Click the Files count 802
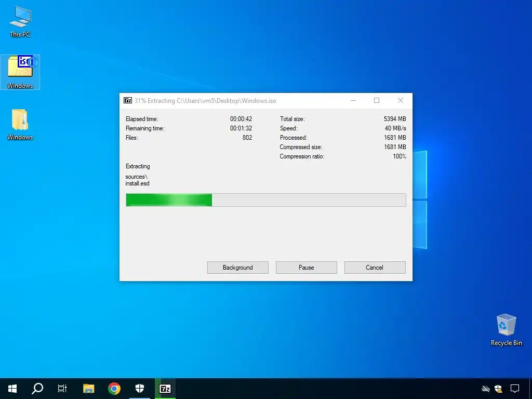Screen dimensions: 532x399 click(247, 137)
